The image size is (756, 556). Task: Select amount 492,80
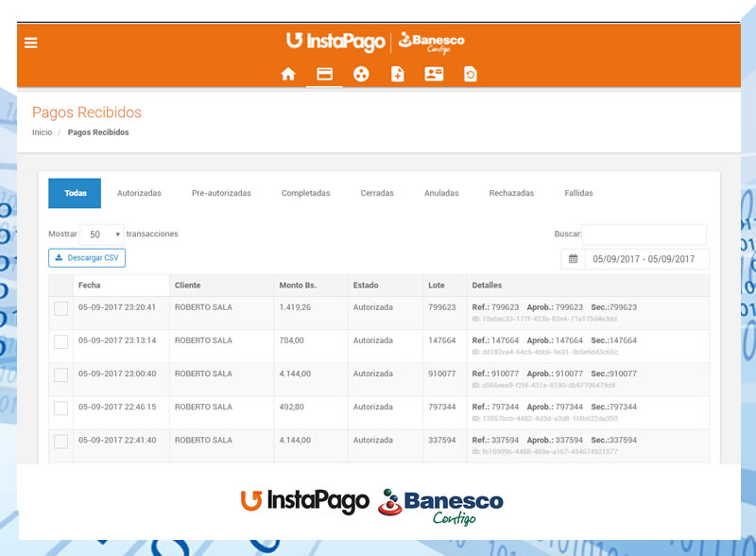click(x=292, y=407)
